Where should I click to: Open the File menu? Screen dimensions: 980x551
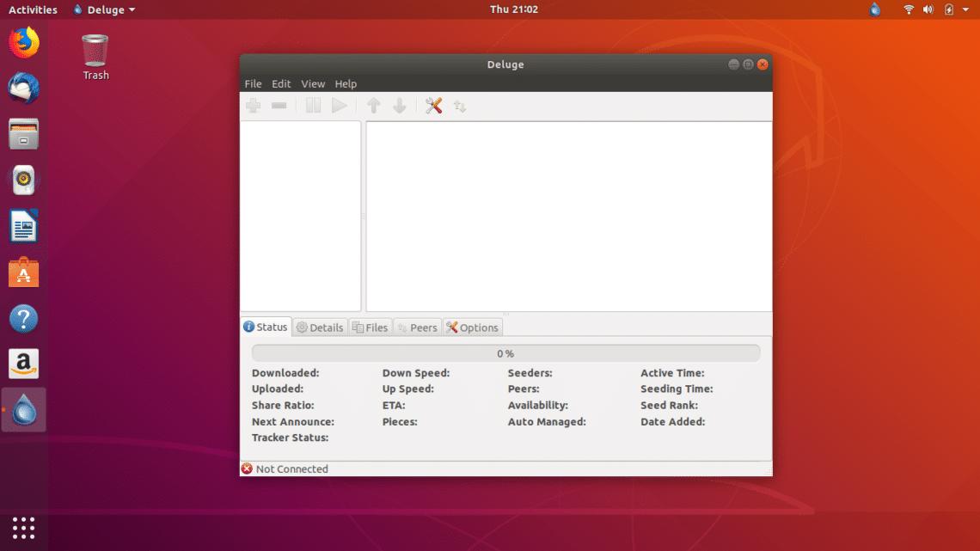pos(253,83)
